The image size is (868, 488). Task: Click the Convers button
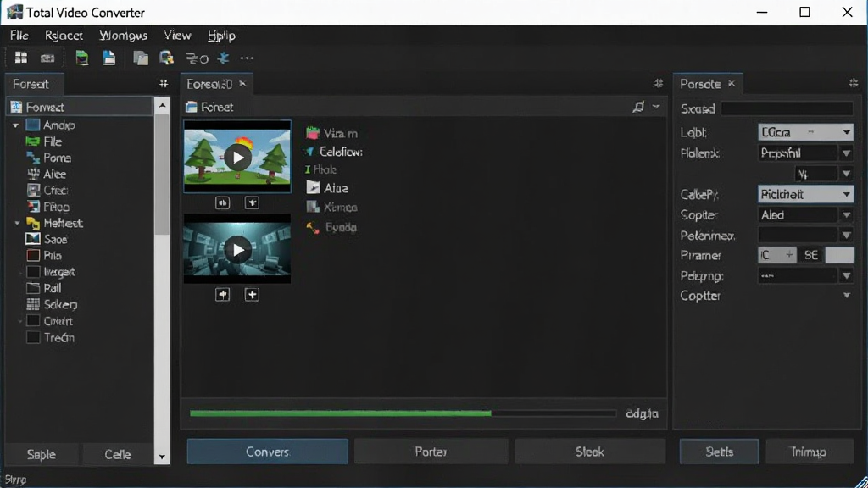click(x=267, y=452)
